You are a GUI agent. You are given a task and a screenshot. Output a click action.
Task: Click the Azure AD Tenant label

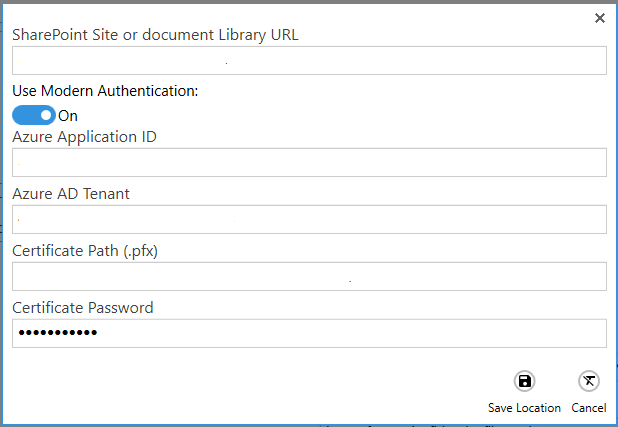pos(71,194)
